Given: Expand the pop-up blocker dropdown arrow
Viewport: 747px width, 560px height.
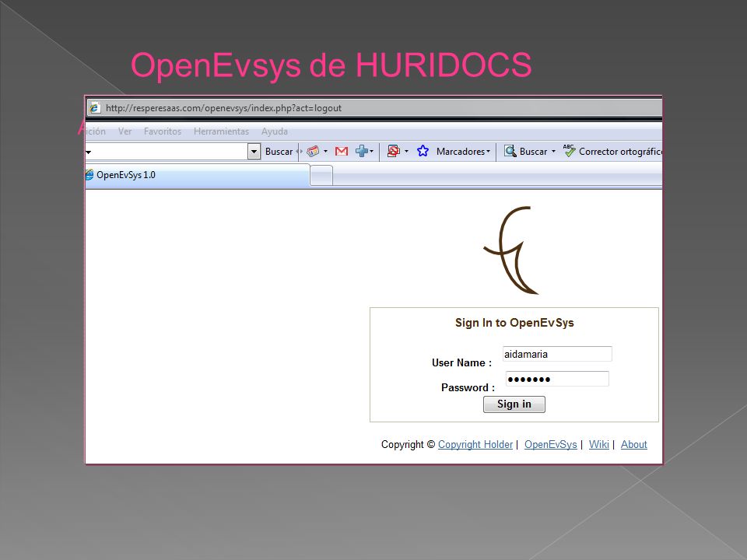Looking at the screenshot, I should coord(406,152).
